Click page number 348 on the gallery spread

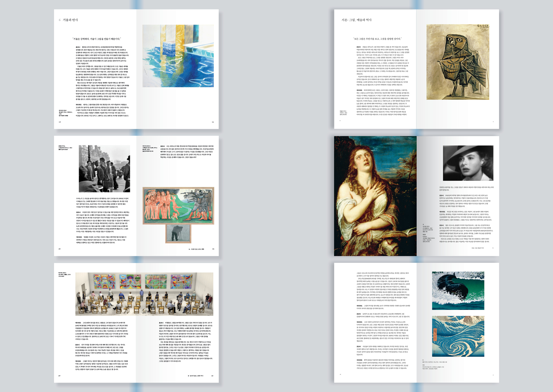pyautogui.click(x=59, y=376)
